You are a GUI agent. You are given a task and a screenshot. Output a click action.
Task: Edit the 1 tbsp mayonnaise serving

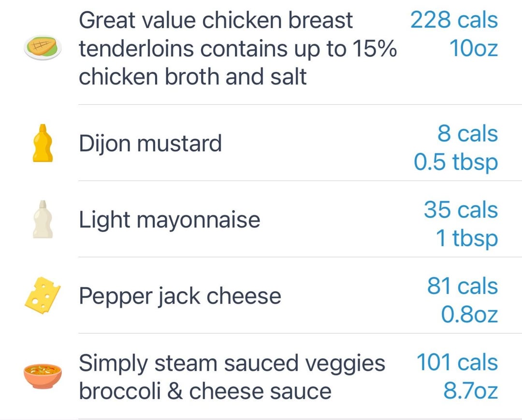[x=467, y=238]
